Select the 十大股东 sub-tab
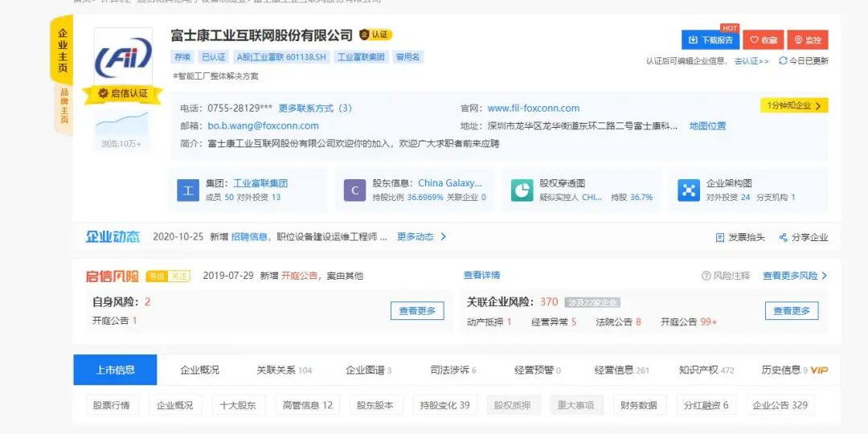Image resolution: width=868 pixels, height=434 pixels. tap(239, 405)
